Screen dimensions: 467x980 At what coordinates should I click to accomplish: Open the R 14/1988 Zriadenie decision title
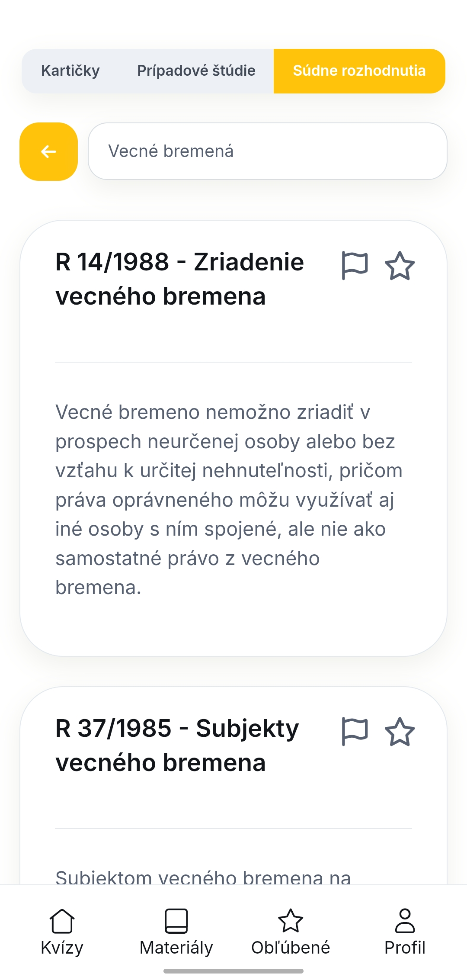(x=179, y=279)
